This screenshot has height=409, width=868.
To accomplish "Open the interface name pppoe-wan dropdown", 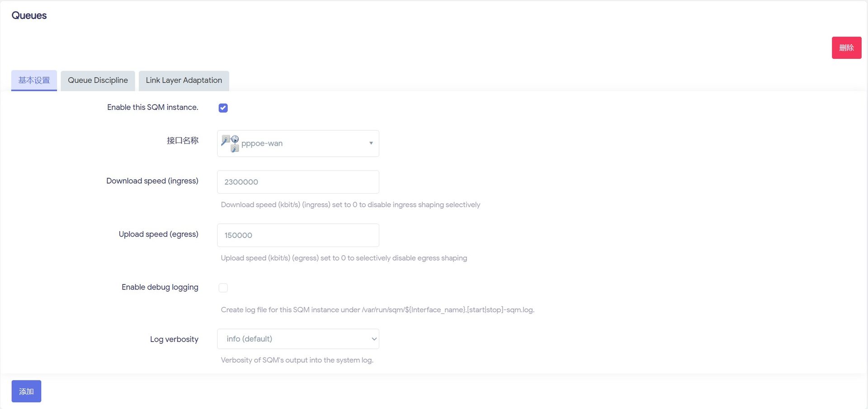I will pos(298,143).
